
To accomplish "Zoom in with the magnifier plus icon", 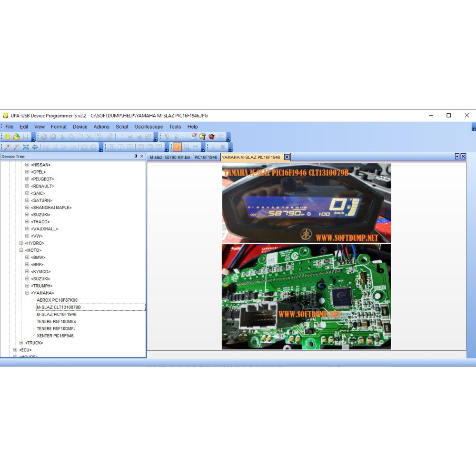I will click(7, 147).
